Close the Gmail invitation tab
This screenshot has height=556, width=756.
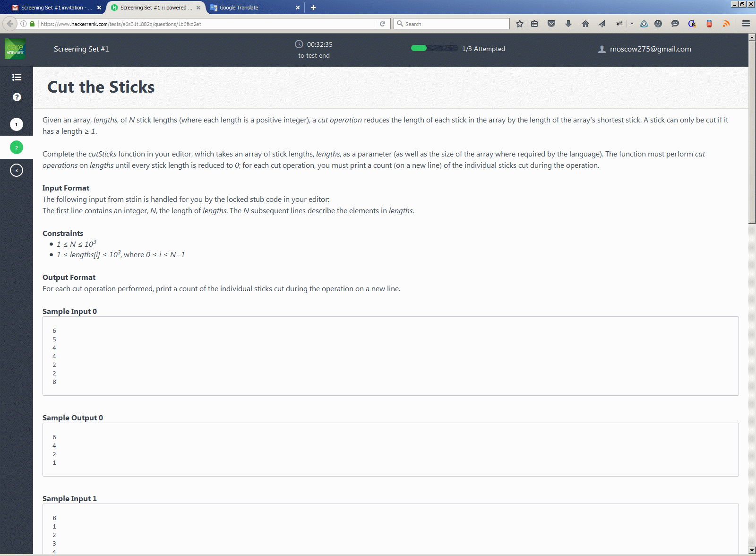coord(99,8)
